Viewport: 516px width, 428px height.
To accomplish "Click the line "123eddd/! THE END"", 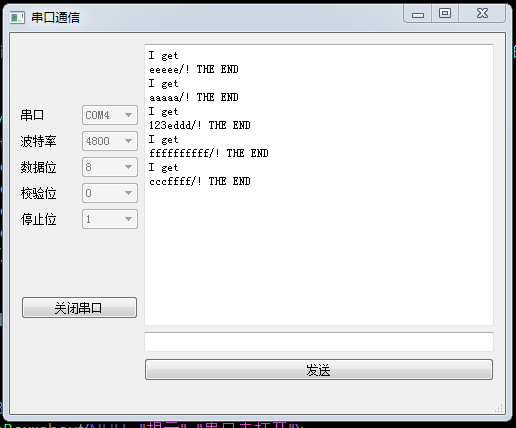I will [x=200, y=125].
